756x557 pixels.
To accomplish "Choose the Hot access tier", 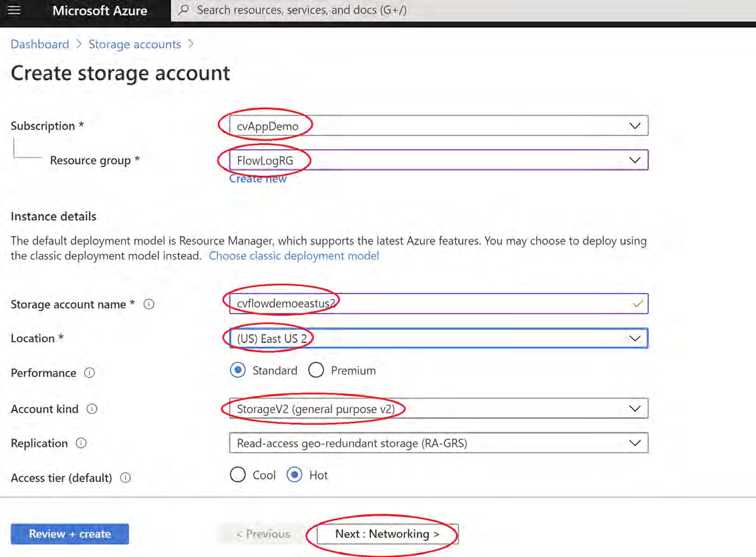I will click(x=295, y=475).
